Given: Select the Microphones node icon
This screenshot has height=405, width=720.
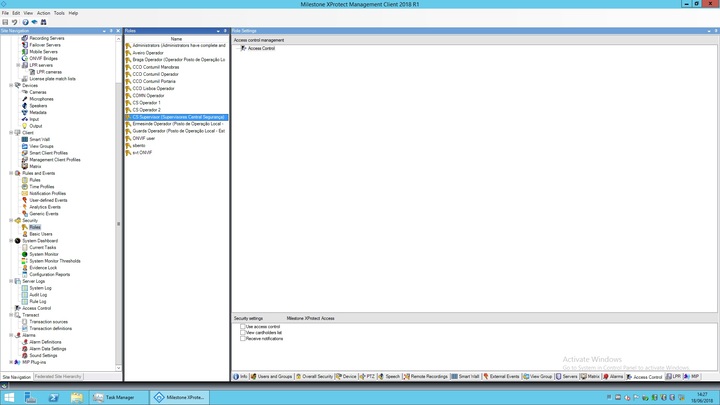Looking at the screenshot, I should [25, 99].
